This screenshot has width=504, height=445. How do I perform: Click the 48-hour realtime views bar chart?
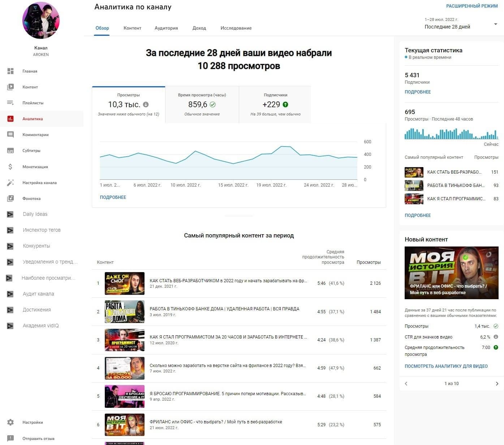tap(452, 134)
